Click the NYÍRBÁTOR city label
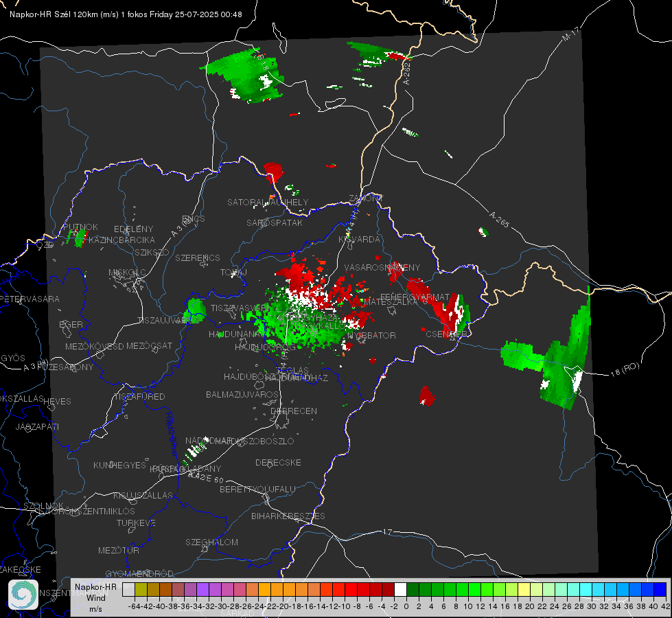This screenshot has width=672, height=618. (x=371, y=335)
